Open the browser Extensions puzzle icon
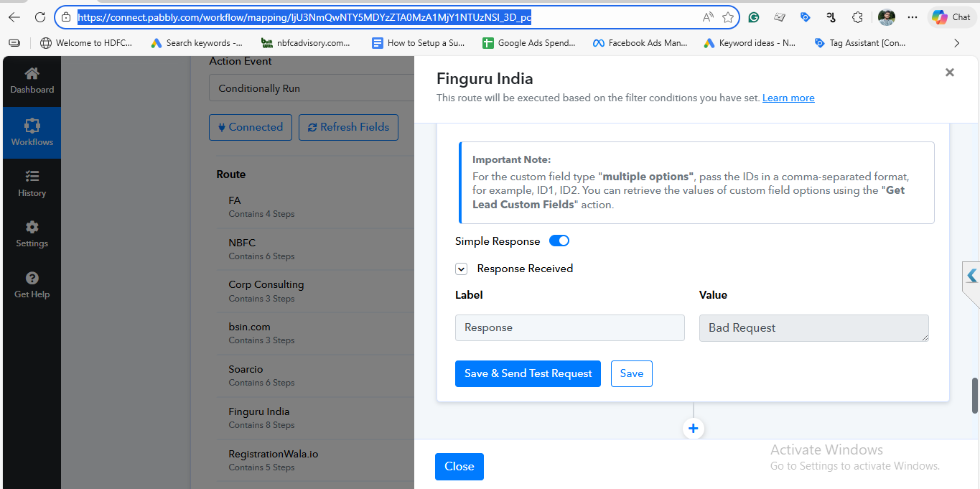This screenshot has width=980, height=489. tap(857, 17)
